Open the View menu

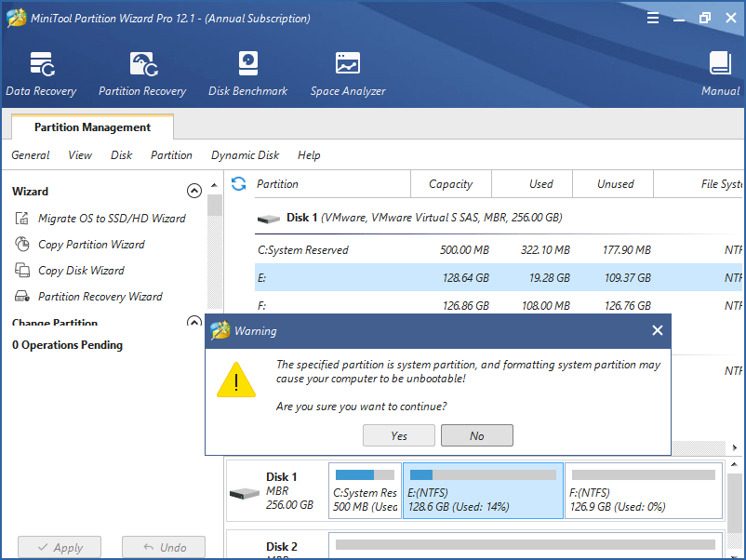(x=80, y=155)
